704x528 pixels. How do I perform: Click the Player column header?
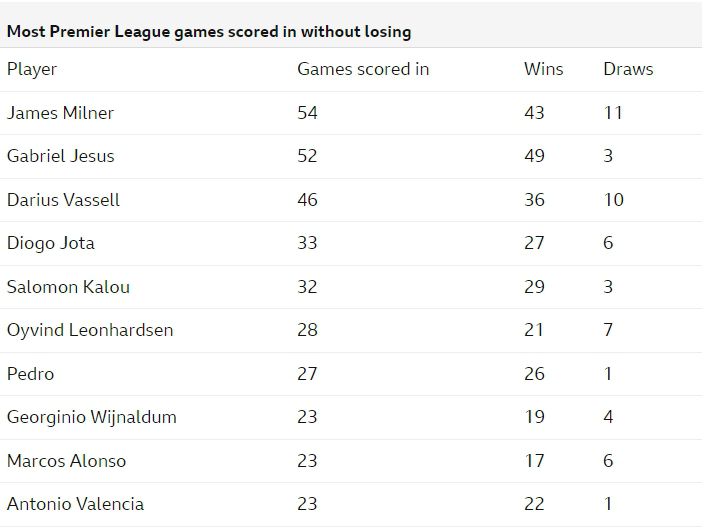(32, 69)
